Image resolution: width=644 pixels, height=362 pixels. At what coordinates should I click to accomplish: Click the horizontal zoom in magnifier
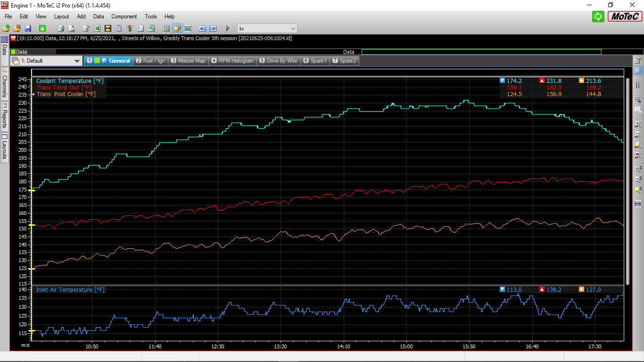(x=638, y=124)
